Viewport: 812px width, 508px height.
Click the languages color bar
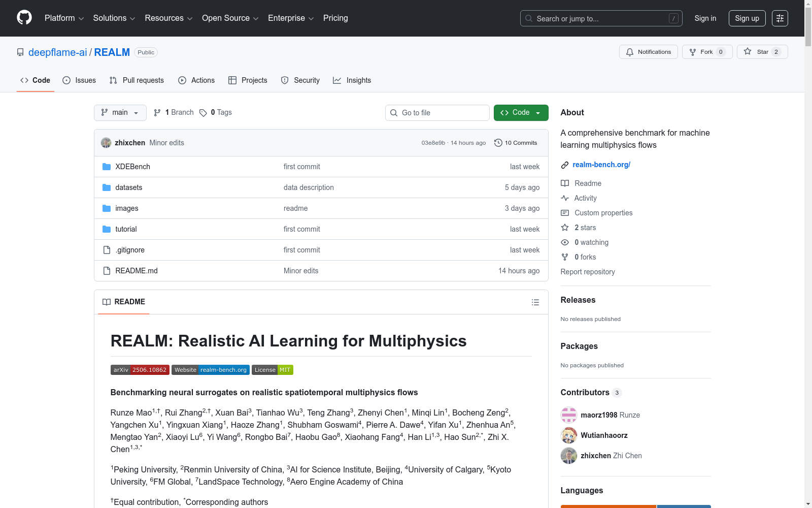click(635, 506)
